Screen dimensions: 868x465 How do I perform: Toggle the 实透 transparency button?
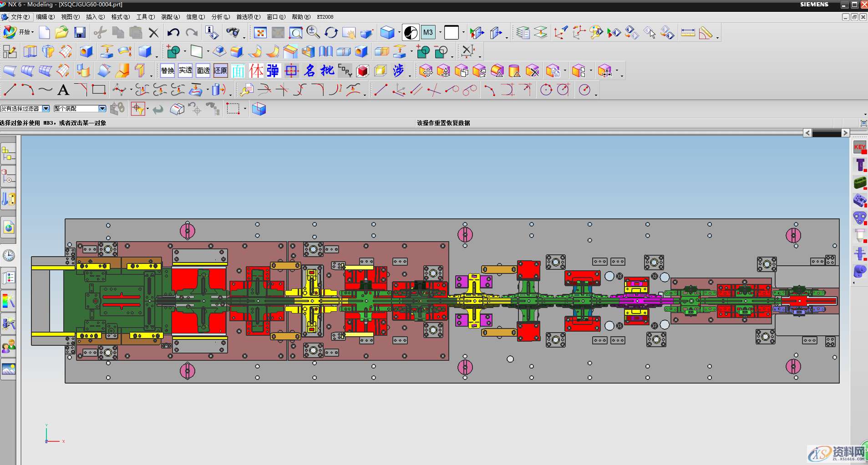(185, 71)
